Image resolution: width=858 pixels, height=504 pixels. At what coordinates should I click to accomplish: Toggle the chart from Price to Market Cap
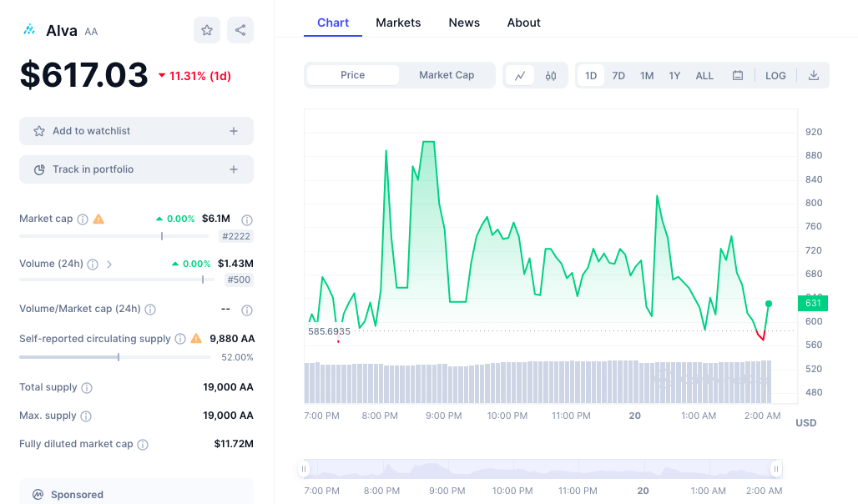(447, 74)
